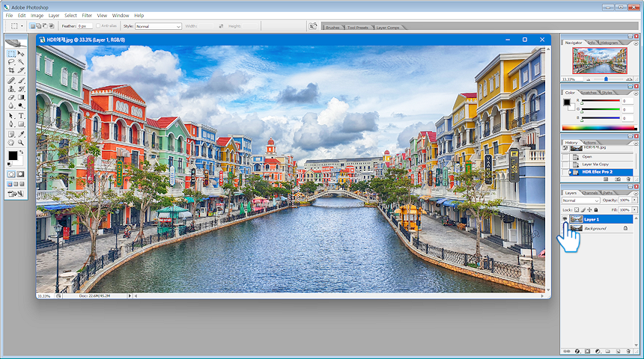644x359 pixels.
Task: Open the Navigator panel options menu
Action: click(636, 43)
